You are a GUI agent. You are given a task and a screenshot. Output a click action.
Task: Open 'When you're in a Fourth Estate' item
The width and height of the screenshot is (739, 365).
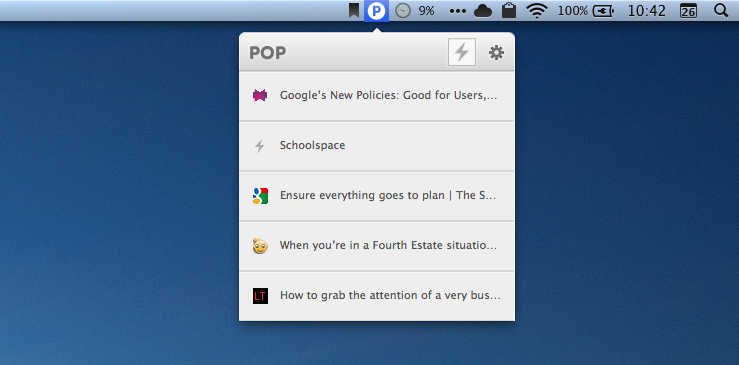377,246
